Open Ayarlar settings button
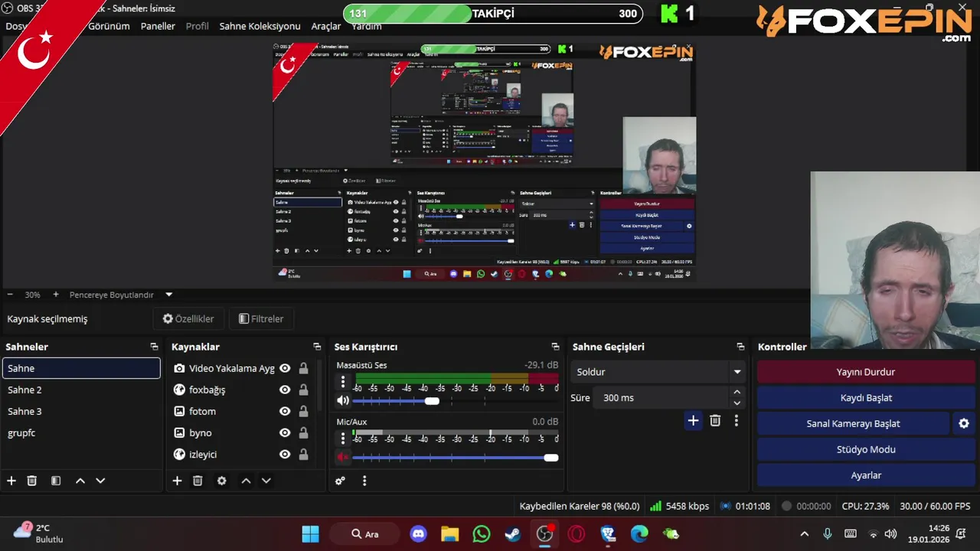The image size is (980, 551). [x=866, y=475]
